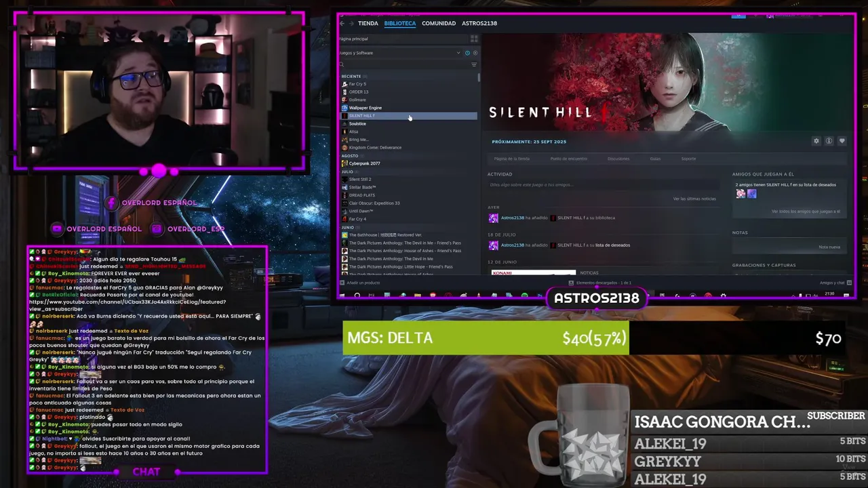Select SILENT HILL f in the library list
Viewport: 868px width, 488px height.
point(409,116)
